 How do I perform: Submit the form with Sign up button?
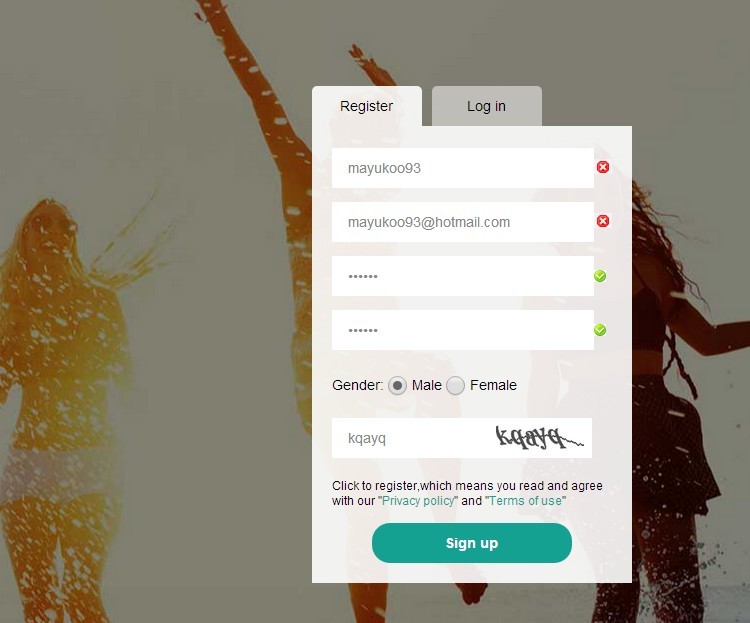tap(472, 543)
